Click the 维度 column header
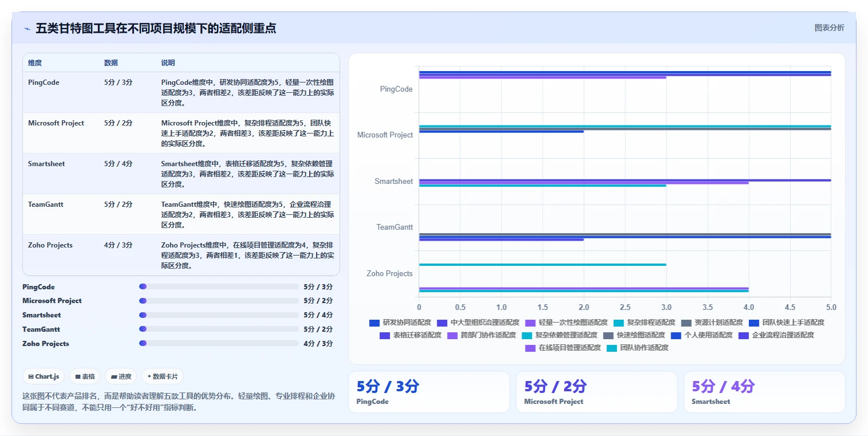This screenshot has height=436, width=868. (x=35, y=63)
